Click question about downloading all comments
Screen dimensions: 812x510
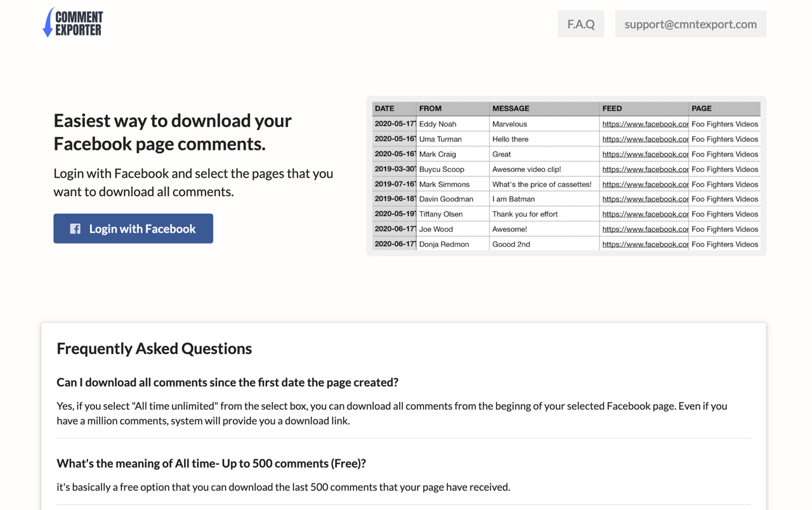pos(227,382)
